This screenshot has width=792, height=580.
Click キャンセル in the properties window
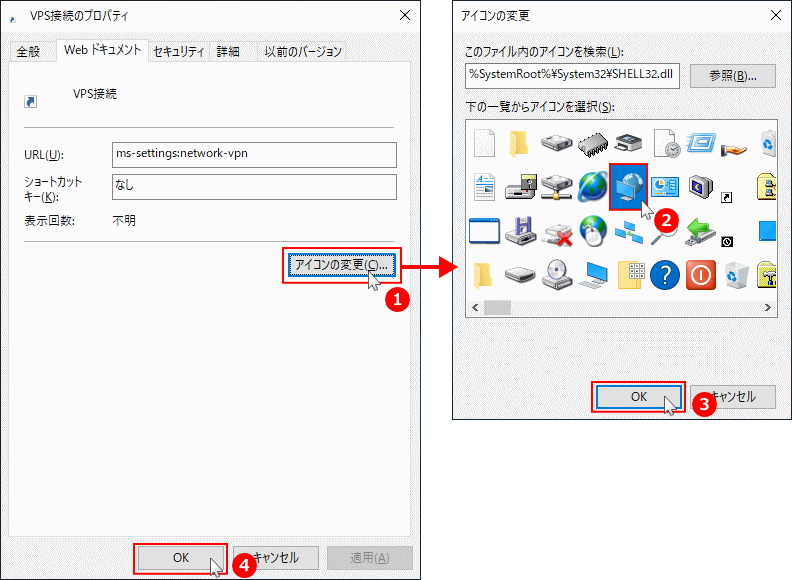tap(276, 558)
